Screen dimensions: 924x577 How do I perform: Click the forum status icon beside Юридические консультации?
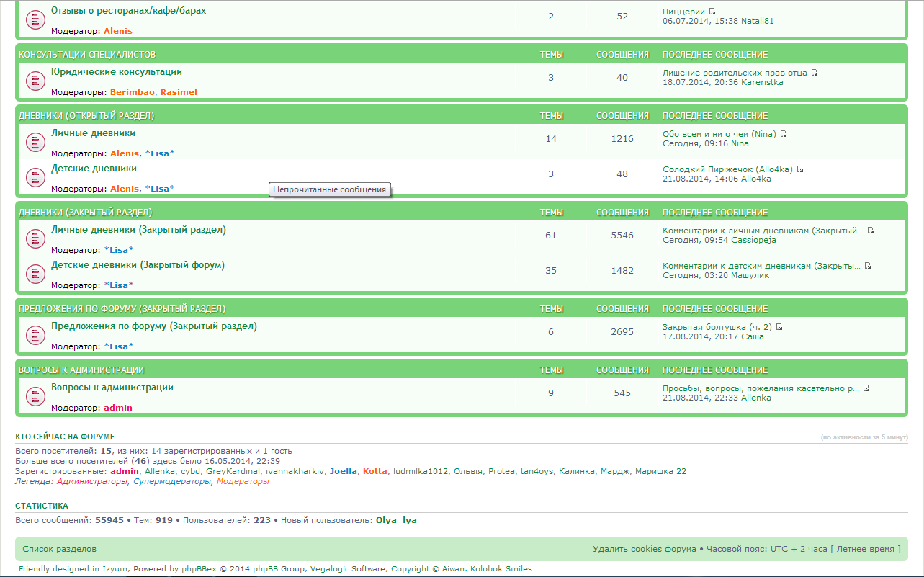[36, 81]
